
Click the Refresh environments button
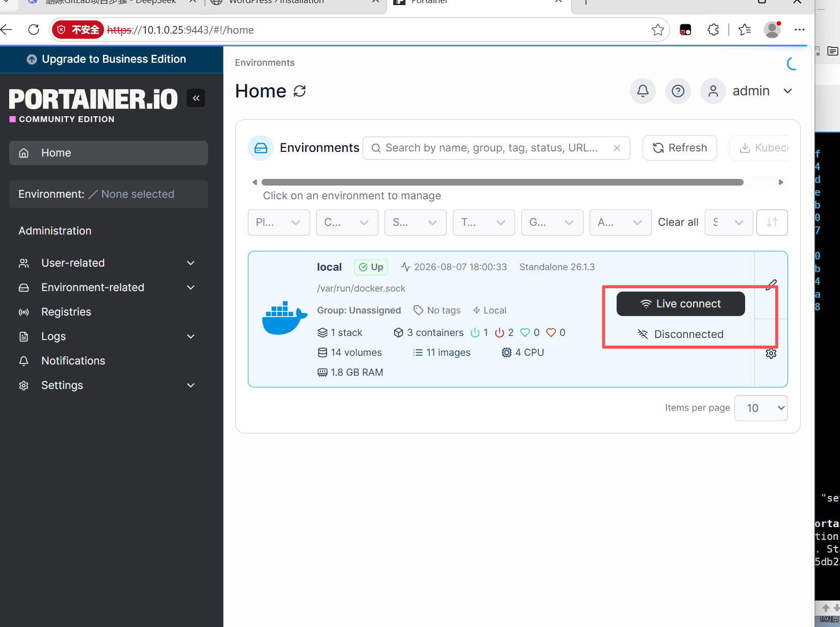point(680,148)
